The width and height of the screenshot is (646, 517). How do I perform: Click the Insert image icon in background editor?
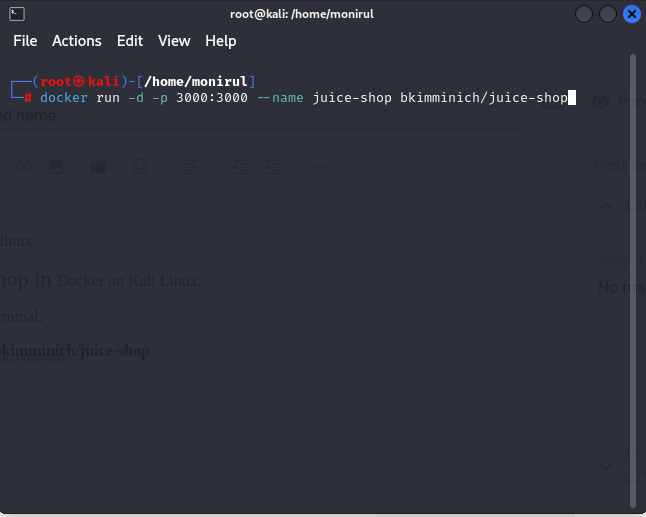pyautogui.click(x=56, y=167)
